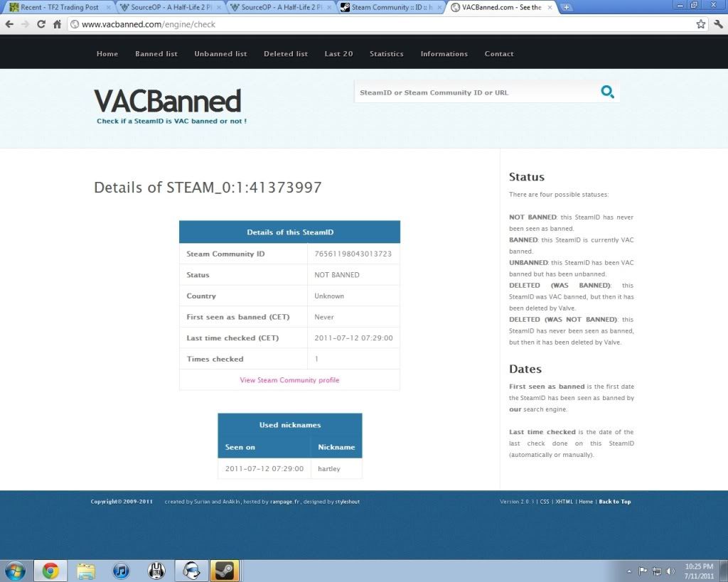Image resolution: width=728 pixels, height=582 pixels.
Task: Open the Informations page
Action: [444, 54]
